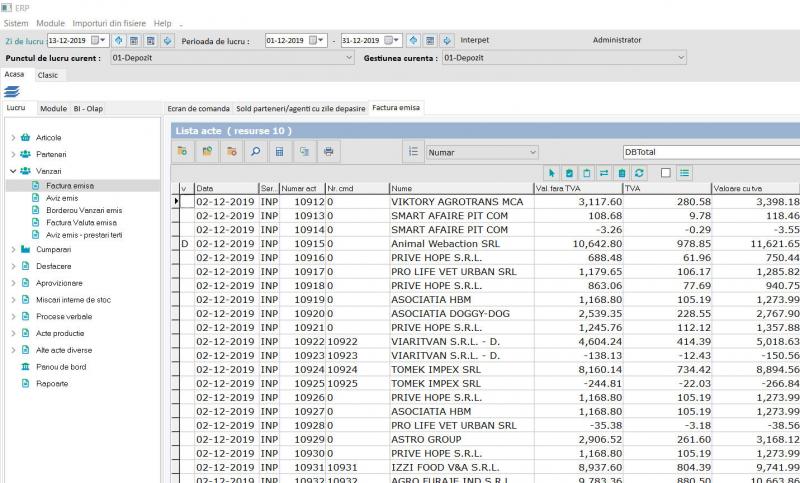Click the first folder icon in toolbar
The image size is (800, 483).
pyautogui.click(x=183, y=152)
